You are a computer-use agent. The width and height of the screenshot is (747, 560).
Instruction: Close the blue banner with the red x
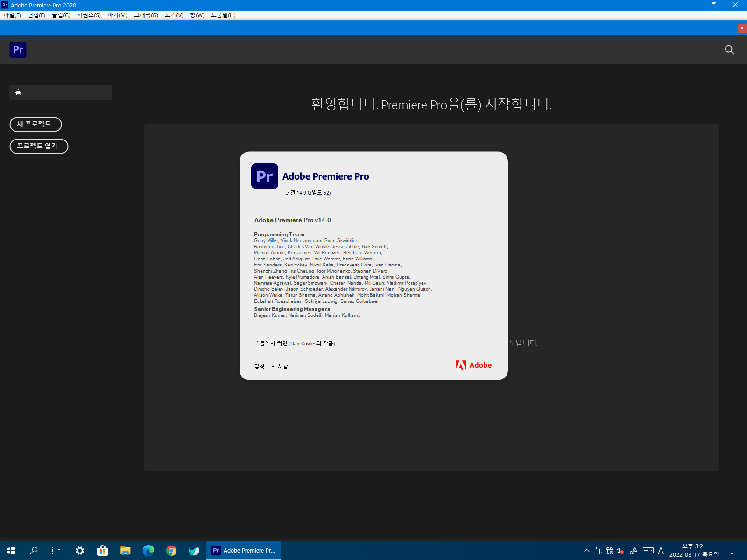tap(742, 28)
